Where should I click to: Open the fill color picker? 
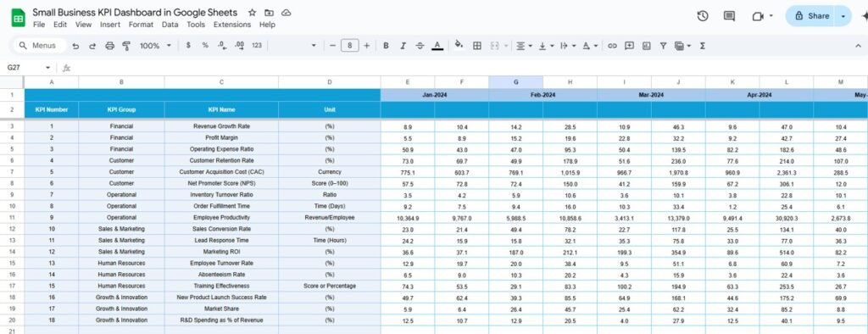459,46
